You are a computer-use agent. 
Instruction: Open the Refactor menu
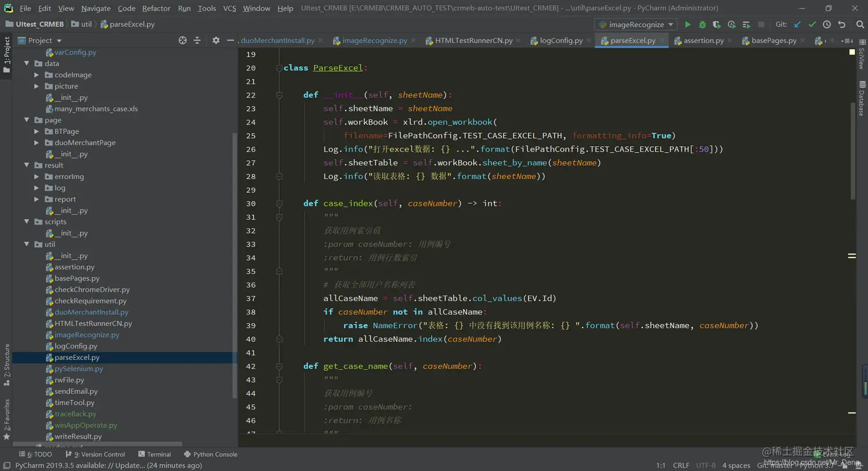[x=156, y=8]
